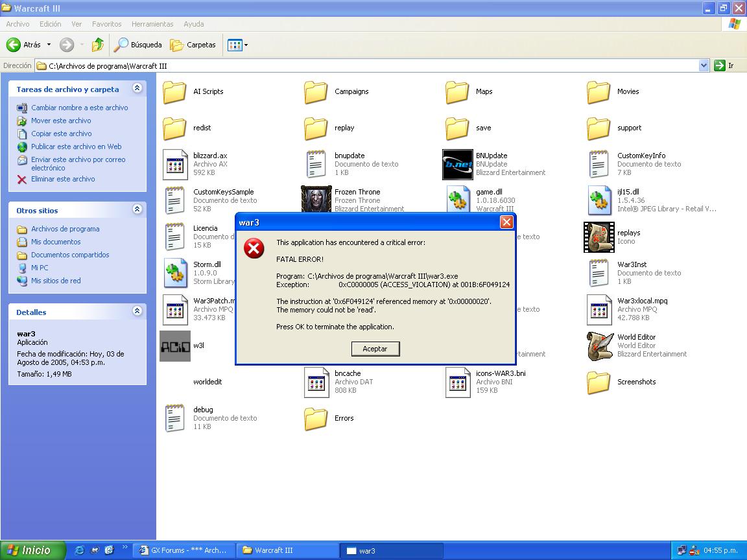Click the Búsqueda toolbar button

click(x=137, y=45)
